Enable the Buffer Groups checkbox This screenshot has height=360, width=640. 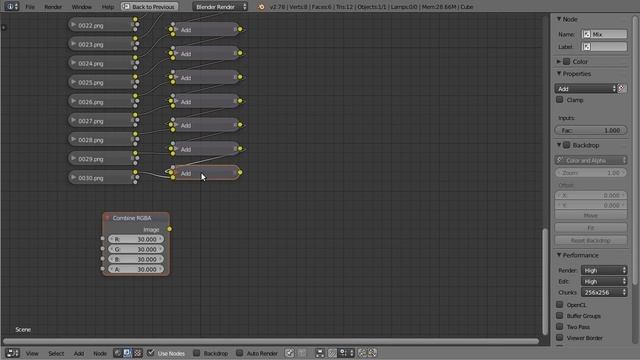(560, 316)
